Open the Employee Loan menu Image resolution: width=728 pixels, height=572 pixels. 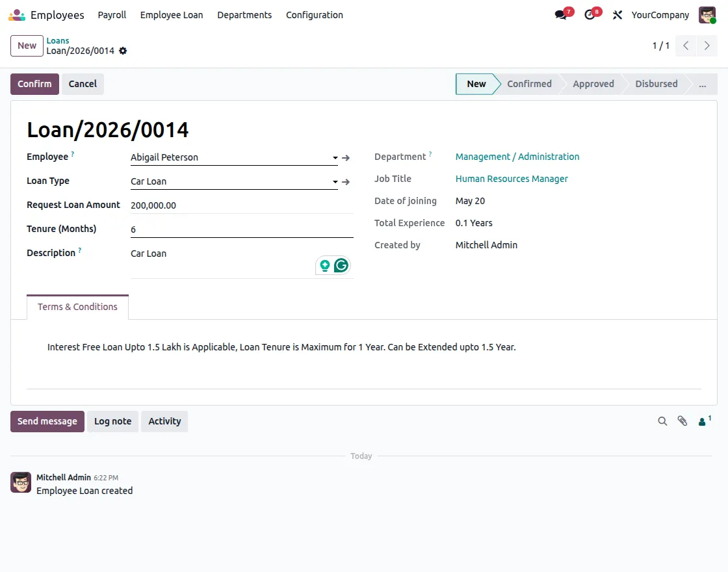click(x=172, y=15)
